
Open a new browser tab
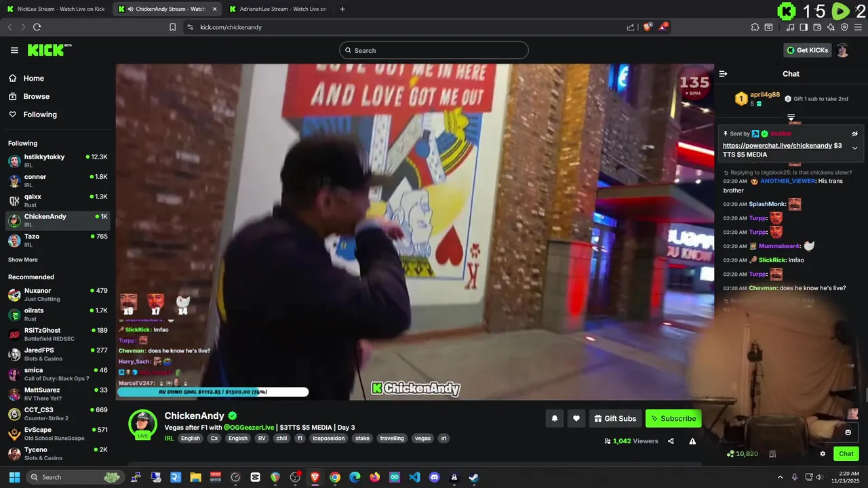click(342, 9)
